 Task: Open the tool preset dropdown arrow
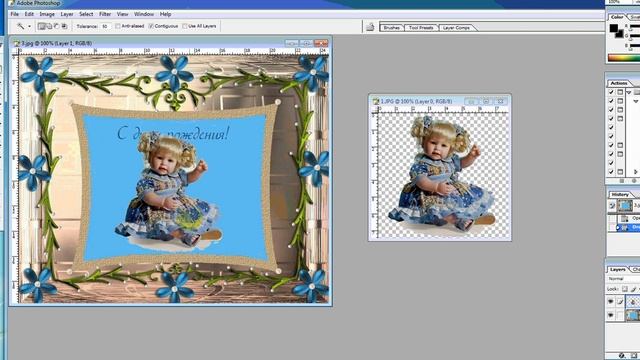click(29, 27)
